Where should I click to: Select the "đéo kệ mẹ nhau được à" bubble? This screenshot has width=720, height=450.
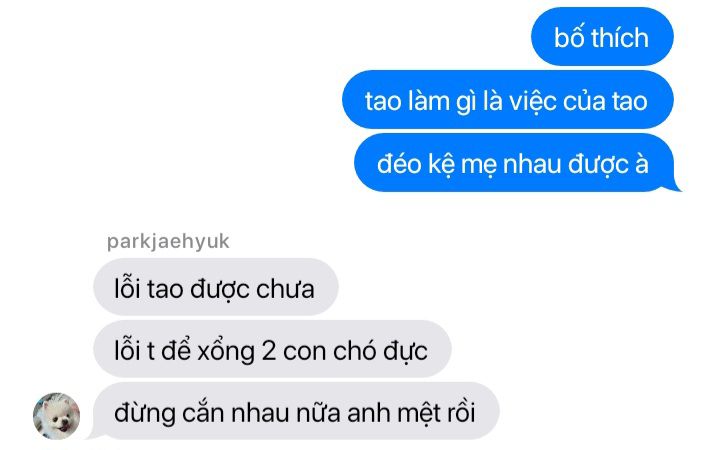pyautogui.click(x=513, y=163)
